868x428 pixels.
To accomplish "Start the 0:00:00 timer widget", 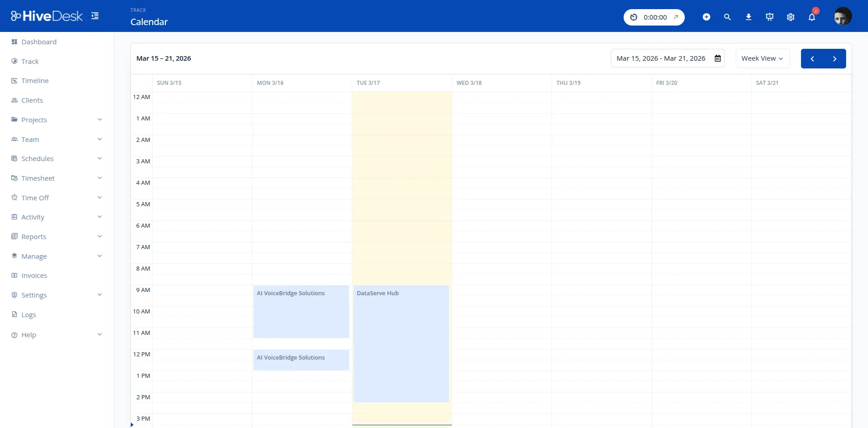I will pyautogui.click(x=654, y=17).
